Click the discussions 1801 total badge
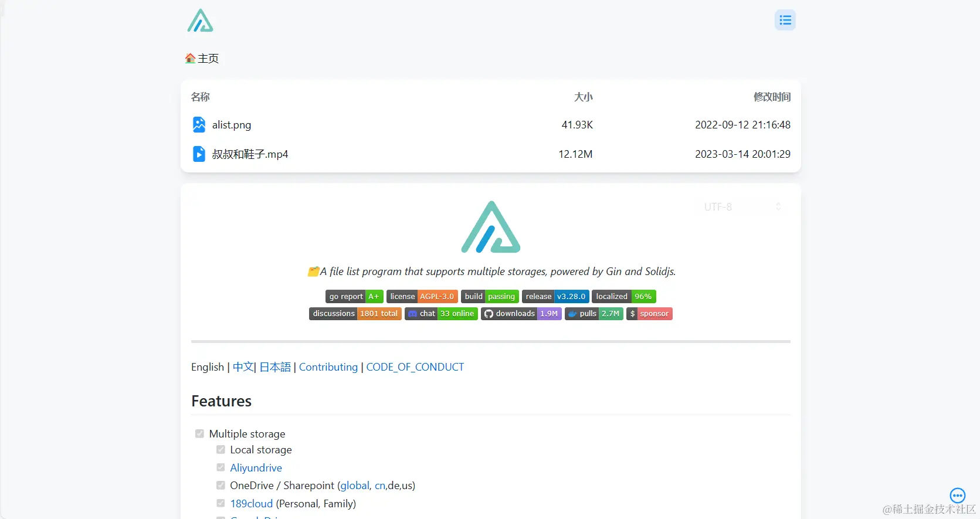Screen dimensions: 980x519 click(355, 314)
